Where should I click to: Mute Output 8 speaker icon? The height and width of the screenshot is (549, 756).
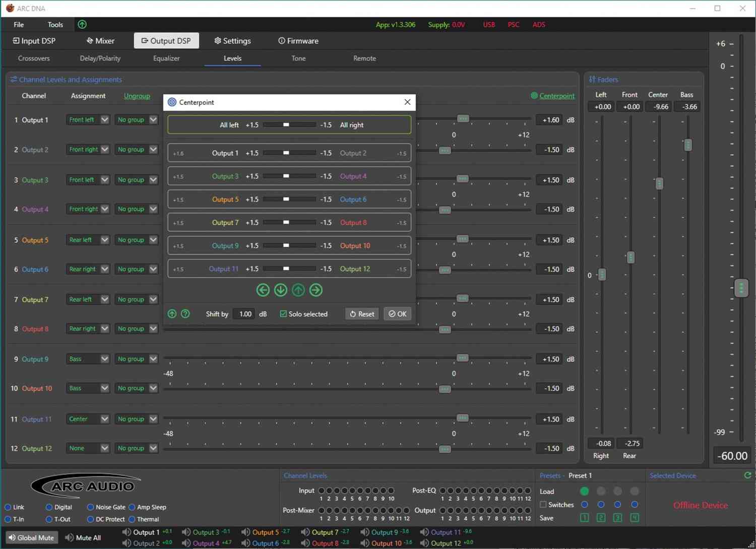pos(305,543)
